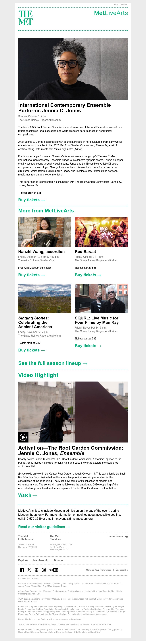Open the Singing Stones landscape thumbnail
The width and height of the screenshot is (146, 644).
pyautogui.click(x=45, y=298)
